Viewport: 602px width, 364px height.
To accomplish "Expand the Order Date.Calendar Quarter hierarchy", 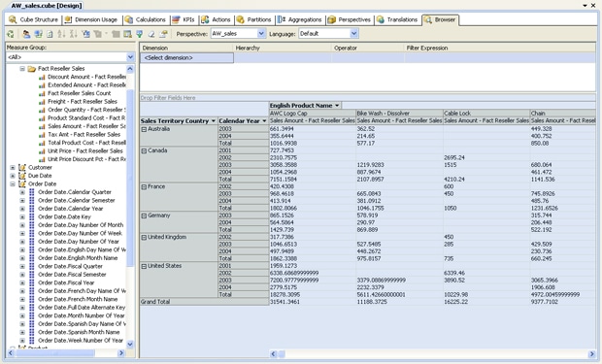I will click(22, 192).
